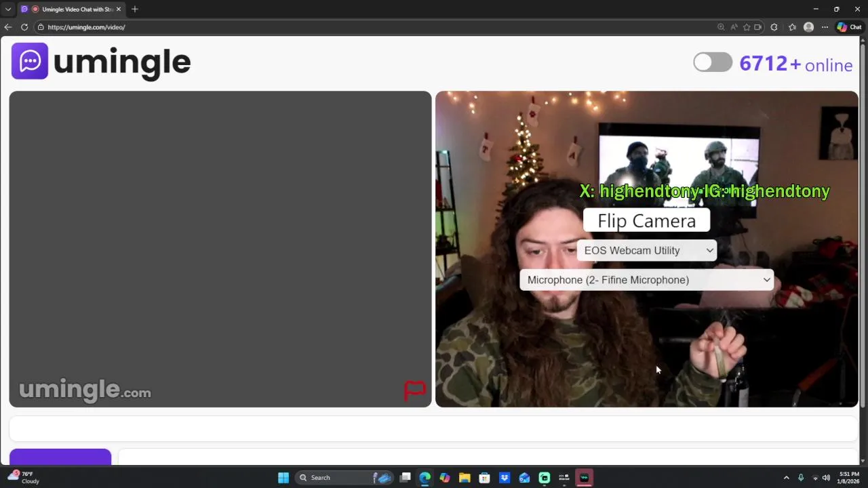868x488 pixels.
Task: Click the umingle wordmark at page top
Action: click(x=122, y=62)
